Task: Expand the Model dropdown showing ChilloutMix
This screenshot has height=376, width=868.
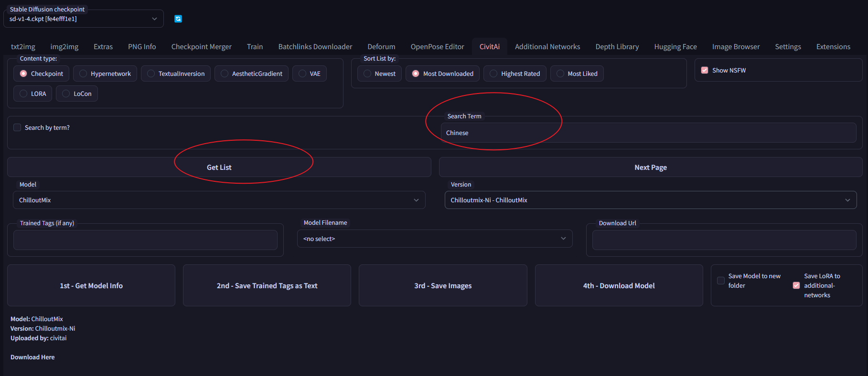Action: coord(219,200)
